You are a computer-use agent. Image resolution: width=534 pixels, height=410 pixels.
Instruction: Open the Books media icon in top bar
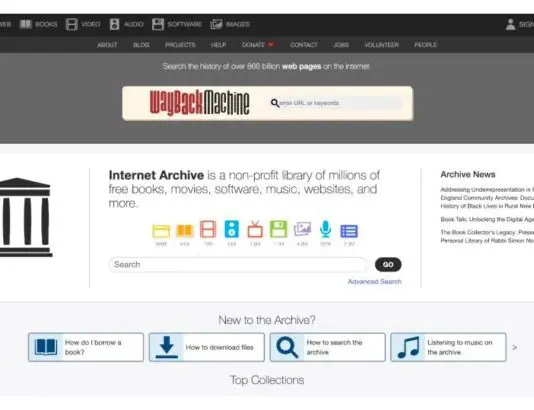point(26,24)
